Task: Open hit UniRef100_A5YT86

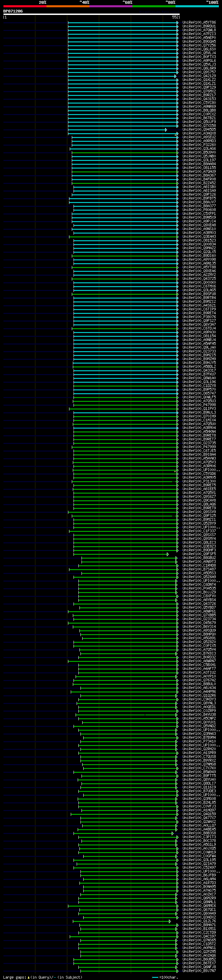Action: [199, 23]
